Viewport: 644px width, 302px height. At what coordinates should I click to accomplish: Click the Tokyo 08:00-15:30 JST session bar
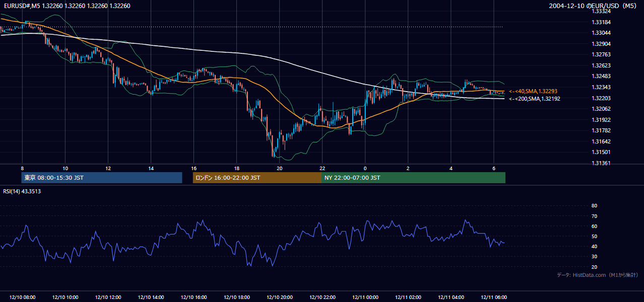point(102,178)
